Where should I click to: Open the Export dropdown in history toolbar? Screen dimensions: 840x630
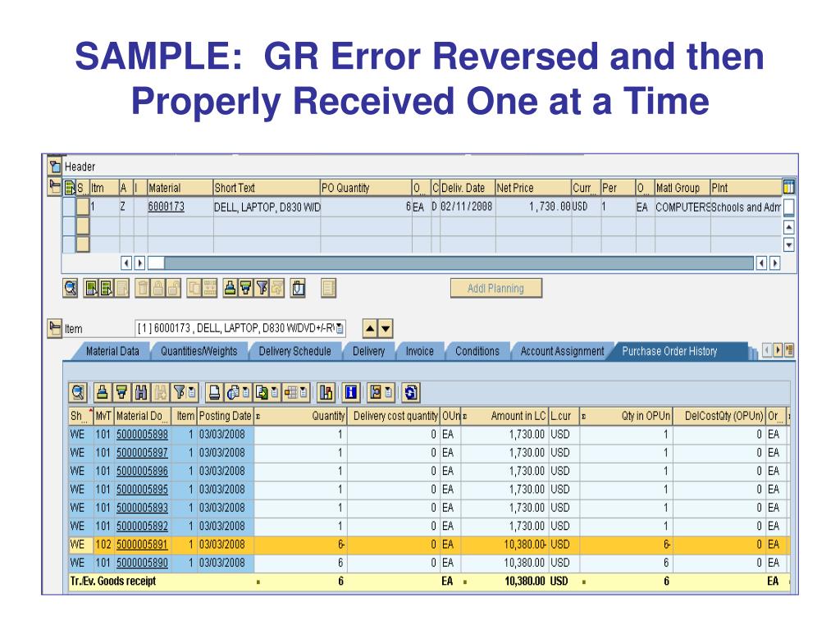click(267, 393)
